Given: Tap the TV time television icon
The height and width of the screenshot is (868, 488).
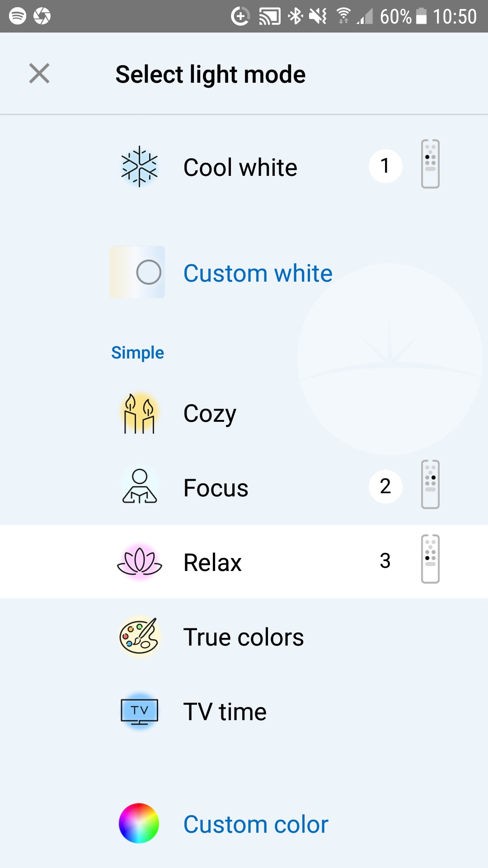Looking at the screenshot, I should point(139,711).
